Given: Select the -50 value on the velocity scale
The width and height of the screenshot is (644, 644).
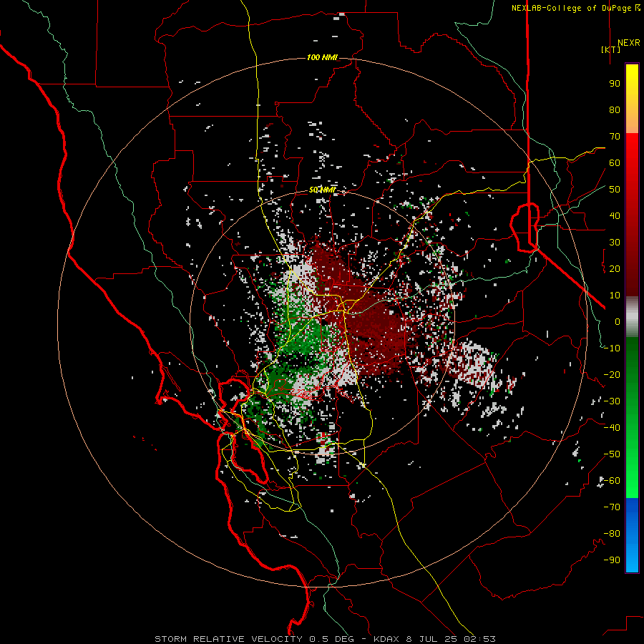Looking at the screenshot, I should pyautogui.click(x=612, y=454).
